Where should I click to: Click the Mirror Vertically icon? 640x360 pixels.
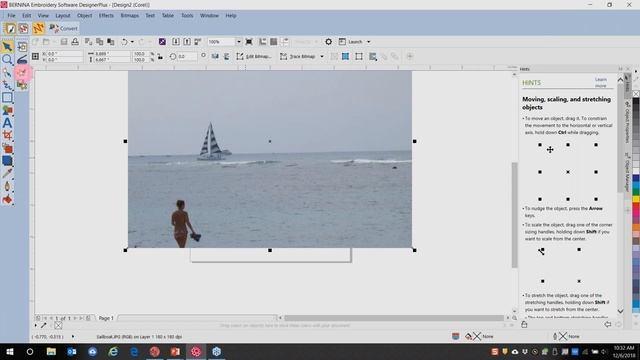click(x=226, y=56)
